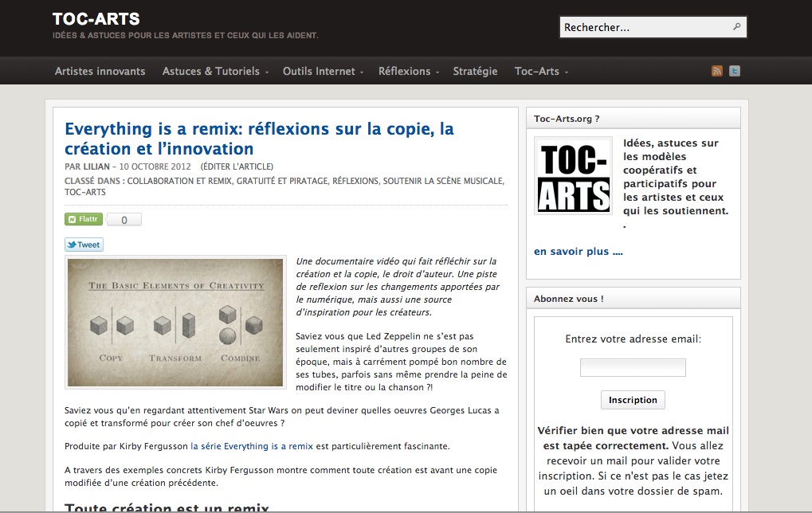Click the Abonnez vous ! widget heading
Viewport: 812px width, 513px height.
[x=569, y=299]
